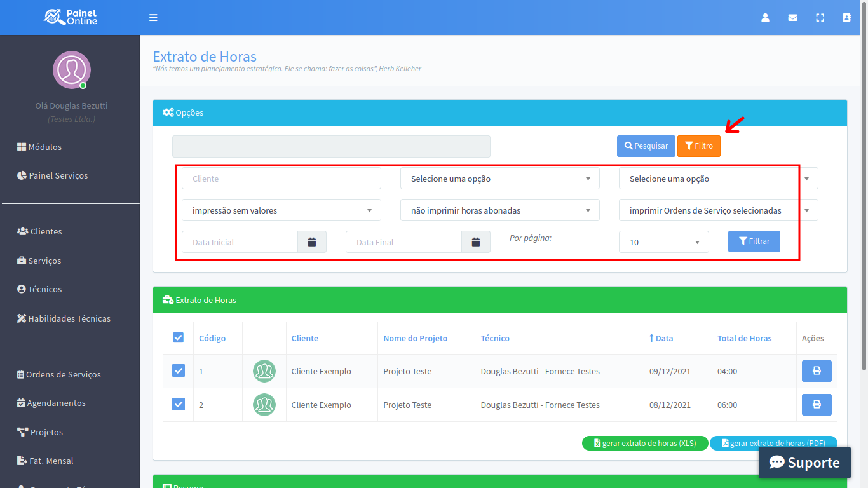The width and height of the screenshot is (868, 488).
Task: Toggle fullscreen mode icon
Action: coord(820,18)
